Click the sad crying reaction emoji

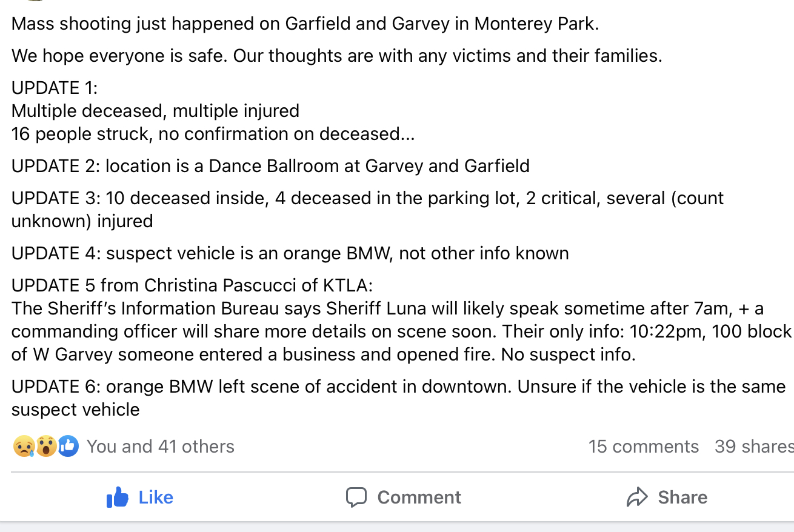coord(23,447)
